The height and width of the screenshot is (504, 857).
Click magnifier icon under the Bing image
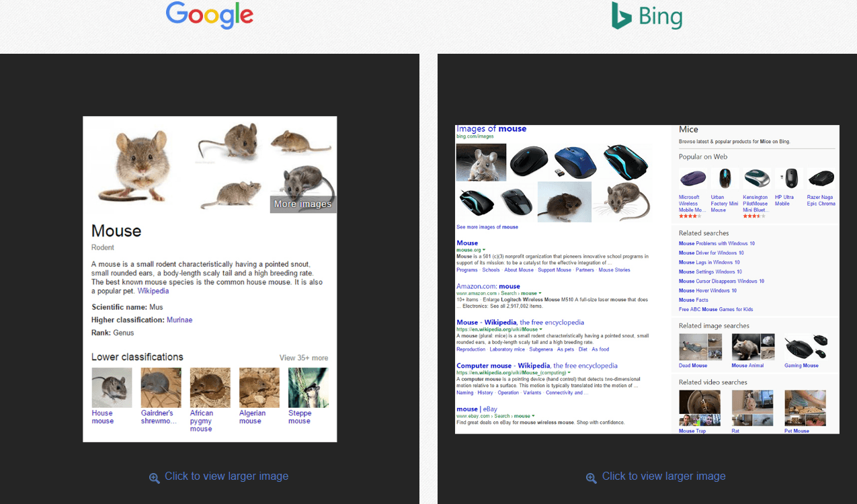(x=591, y=477)
